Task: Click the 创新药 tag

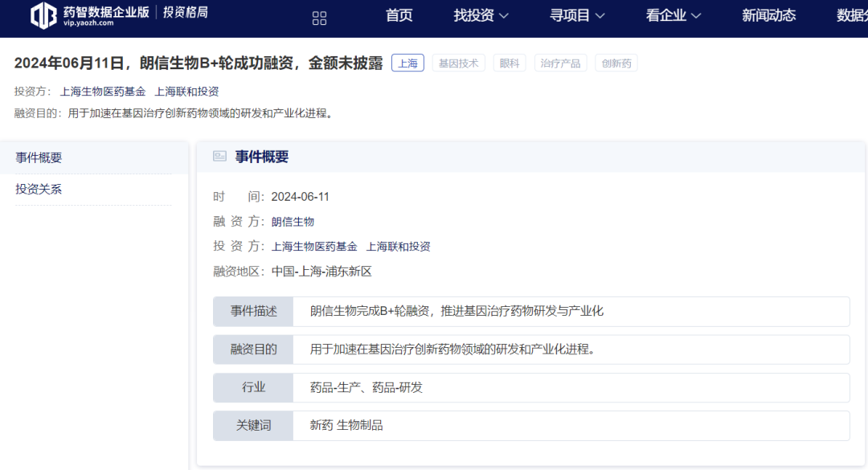Action: click(x=616, y=63)
